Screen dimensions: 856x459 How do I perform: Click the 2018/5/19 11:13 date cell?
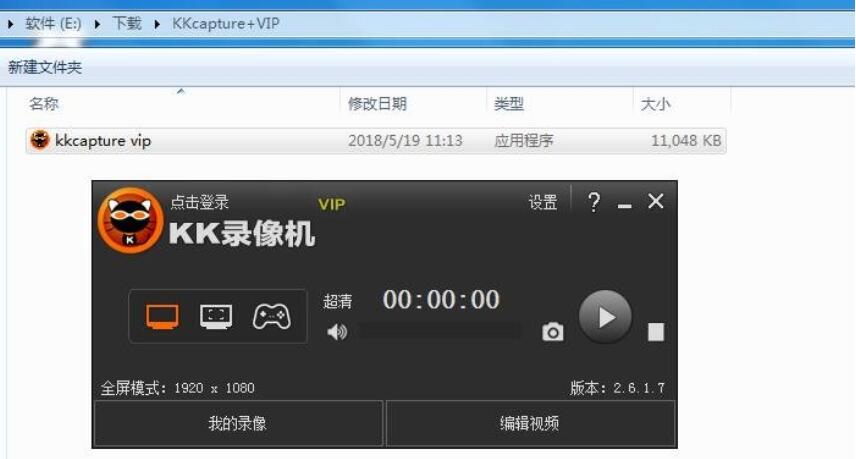coord(405,141)
